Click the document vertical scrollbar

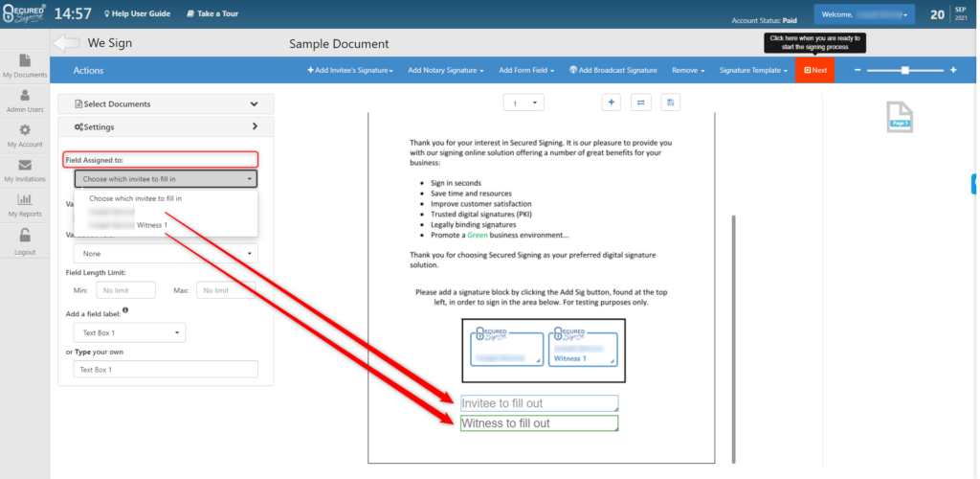[733, 337]
